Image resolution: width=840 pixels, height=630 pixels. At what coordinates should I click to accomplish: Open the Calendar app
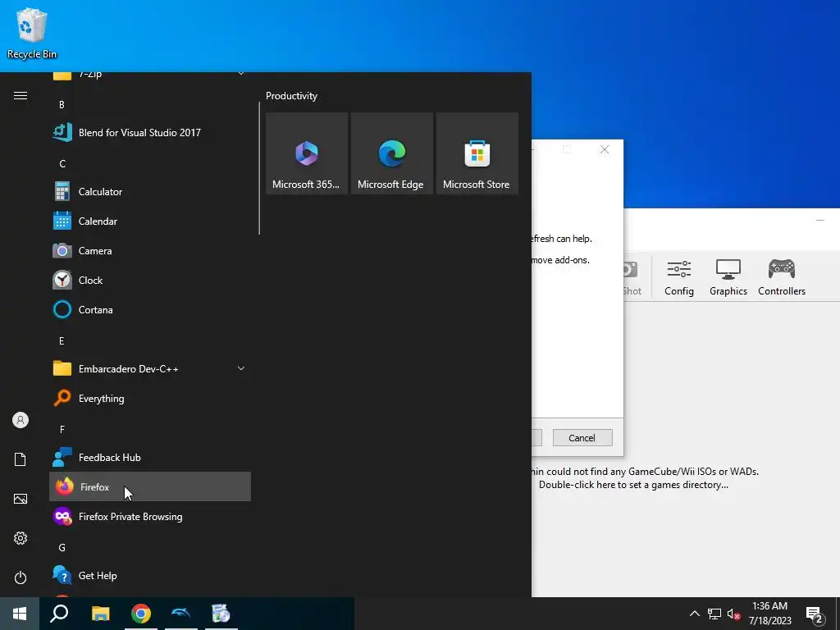tap(150, 221)
